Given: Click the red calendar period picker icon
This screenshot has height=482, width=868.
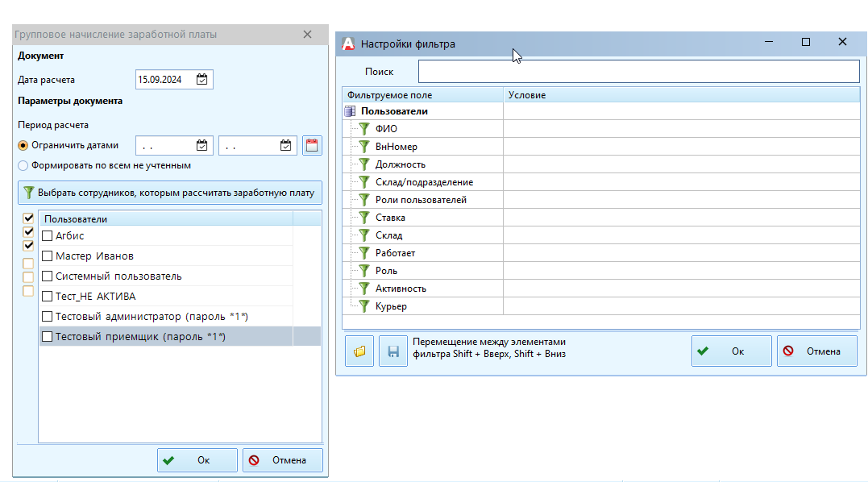Looking at the screenshot, I should (312, 146).
